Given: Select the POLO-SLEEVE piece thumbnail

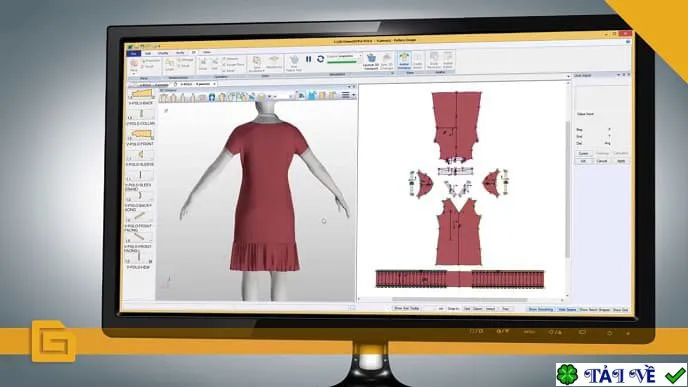Looking at the screenshot, I should coord(141,155).
